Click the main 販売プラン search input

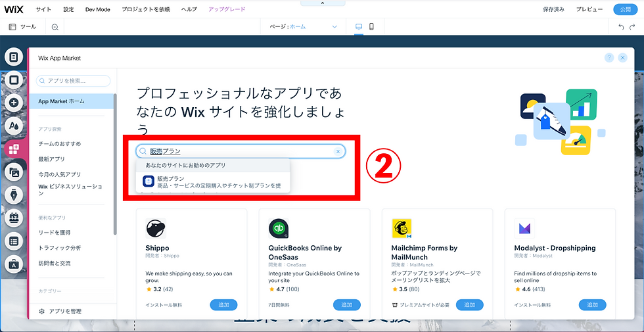(x=241, y=152)
